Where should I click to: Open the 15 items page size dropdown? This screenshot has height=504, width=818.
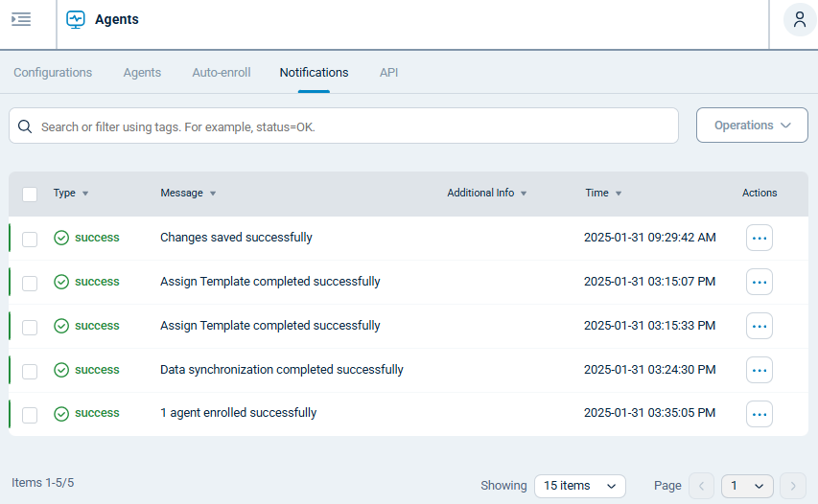click(579, 486)
